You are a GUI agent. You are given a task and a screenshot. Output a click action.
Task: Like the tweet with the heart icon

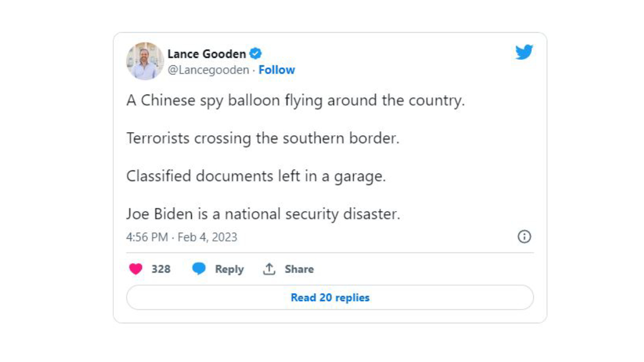tap(136, 269)
